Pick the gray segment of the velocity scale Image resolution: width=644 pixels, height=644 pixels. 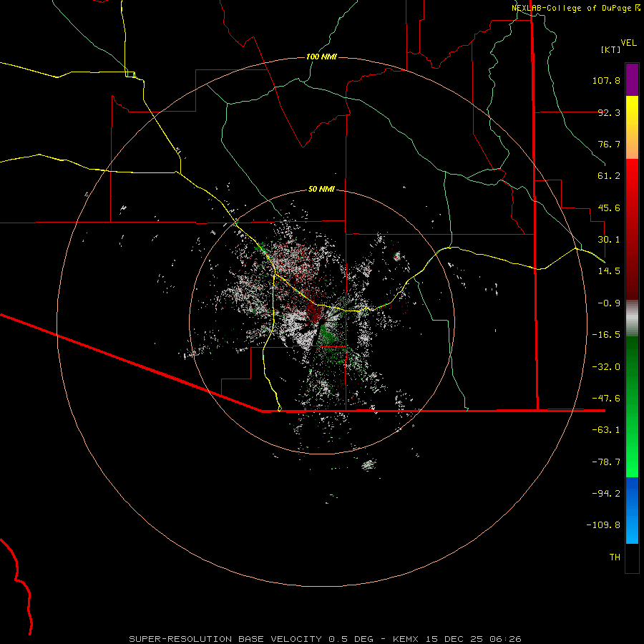point(632,318)
